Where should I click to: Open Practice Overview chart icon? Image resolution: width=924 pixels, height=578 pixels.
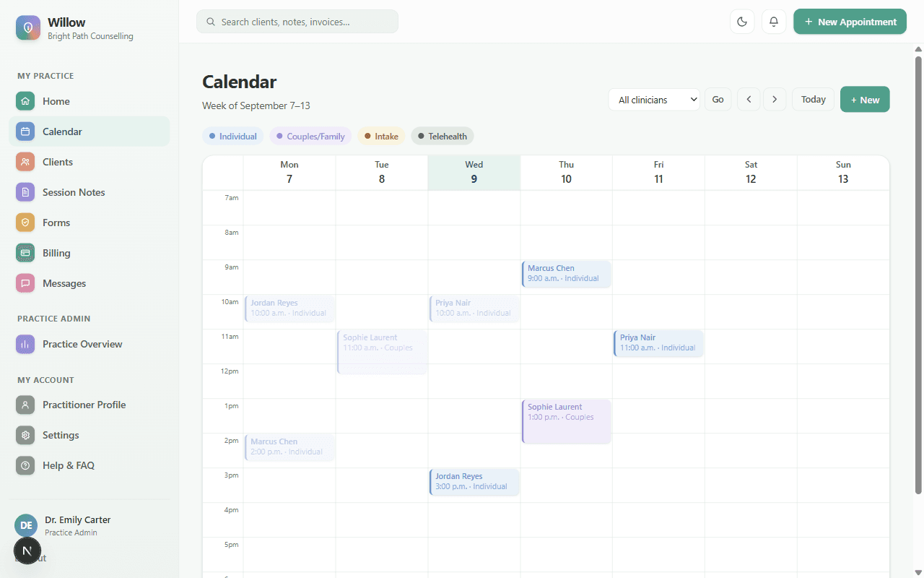pos(25,344)
